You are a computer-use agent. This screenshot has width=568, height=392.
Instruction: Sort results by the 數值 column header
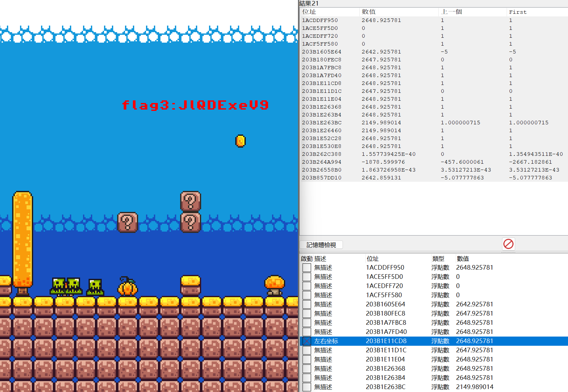tap(399, 12)
